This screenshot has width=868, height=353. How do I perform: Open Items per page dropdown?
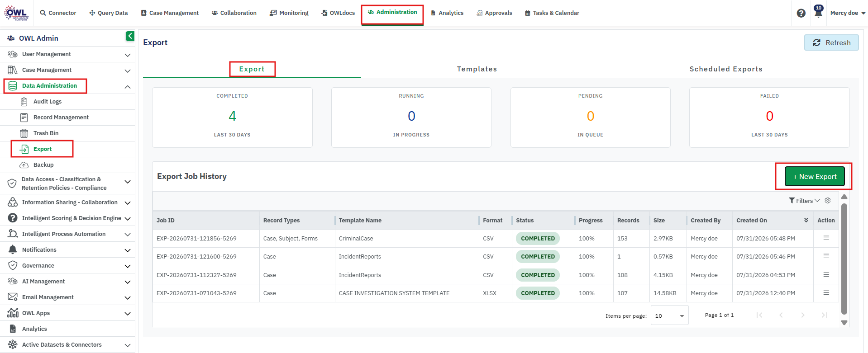[669, 315]
